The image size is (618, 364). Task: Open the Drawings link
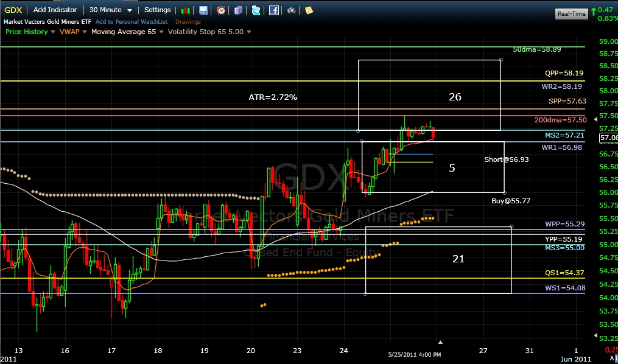coord(188,22)
